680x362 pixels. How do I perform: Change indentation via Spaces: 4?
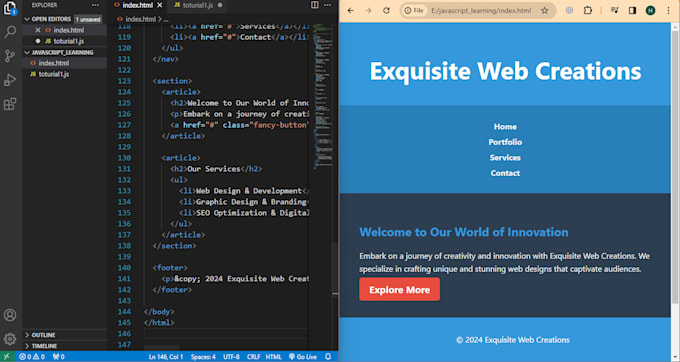pos(203,356)
